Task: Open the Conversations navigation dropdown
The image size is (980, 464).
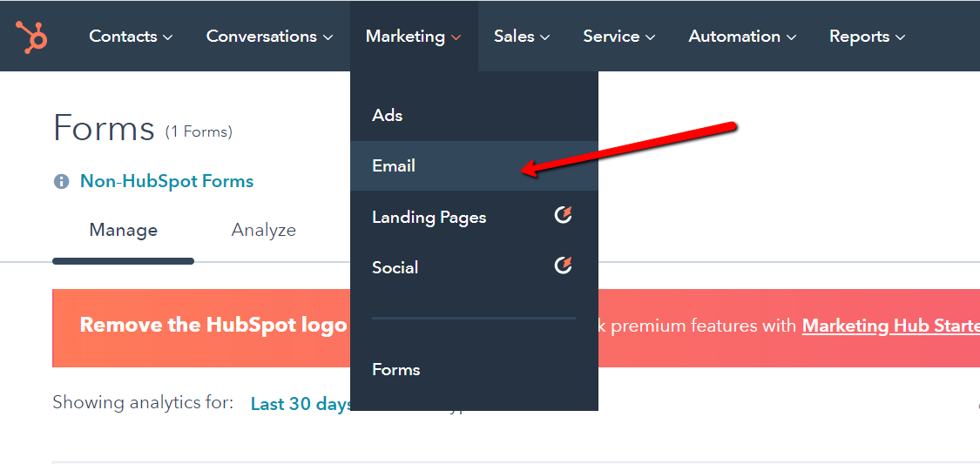Action: tap(269, 37)
